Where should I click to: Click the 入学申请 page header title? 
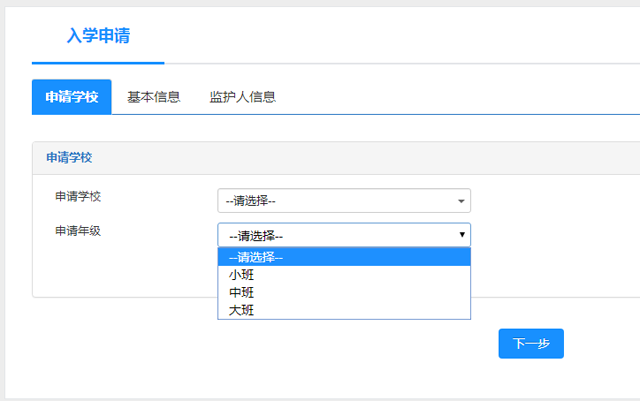pos(98,36)
